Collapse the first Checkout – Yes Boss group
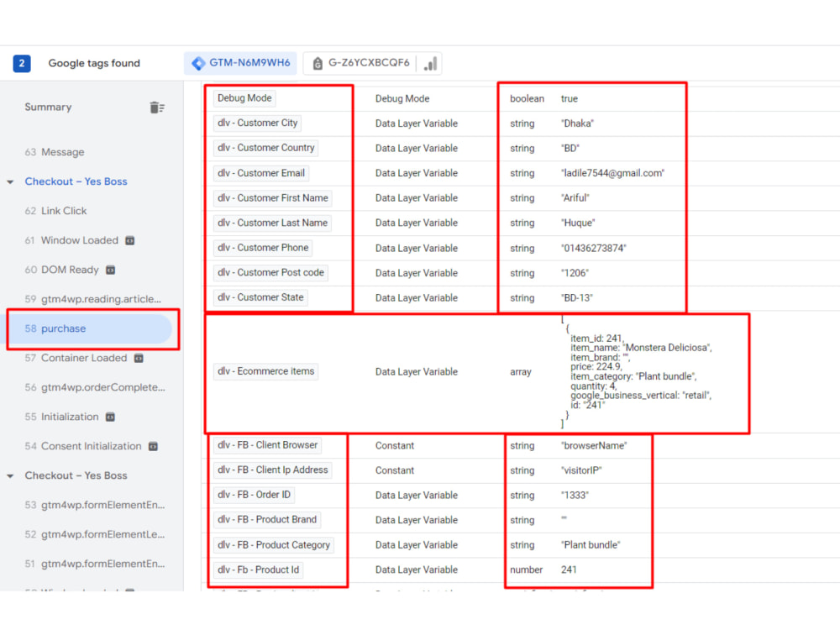This screenshot has height=630, width=840. pos(10,182)
